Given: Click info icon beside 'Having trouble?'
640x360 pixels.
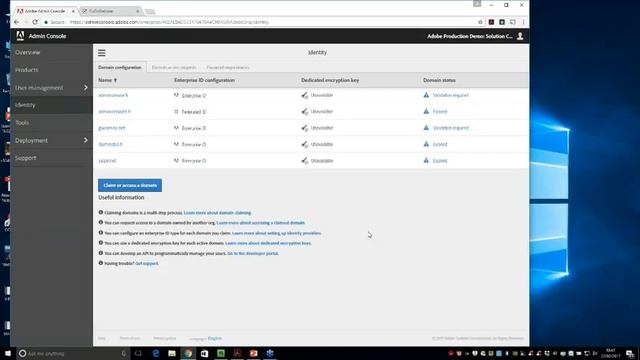Looking at the screenshot, I should [x=101, y=263].
